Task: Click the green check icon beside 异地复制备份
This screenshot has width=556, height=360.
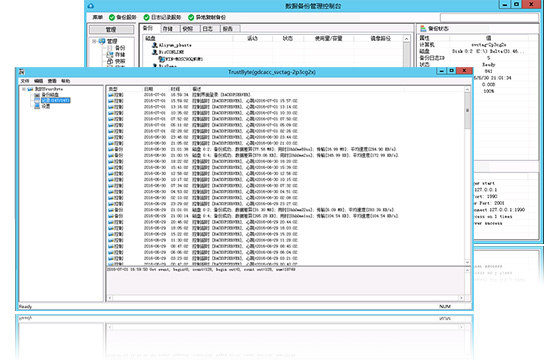Action: [191, 17]
